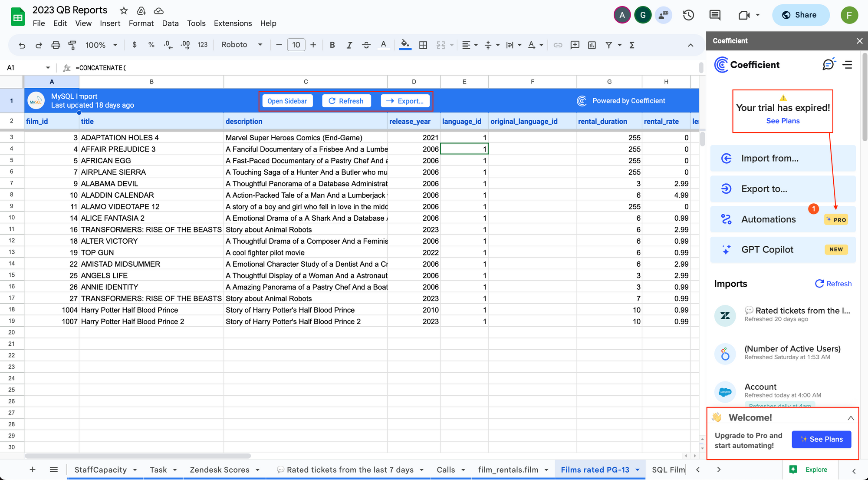Click Import from... in Coefficient
868x480 pixels.
(783, 159)
